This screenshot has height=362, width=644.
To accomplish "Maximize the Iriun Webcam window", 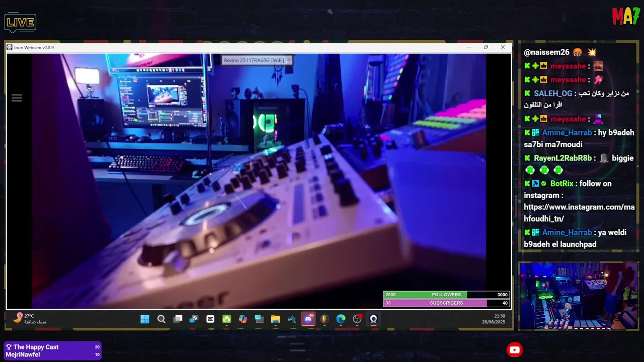I will [x=486, y=47].
